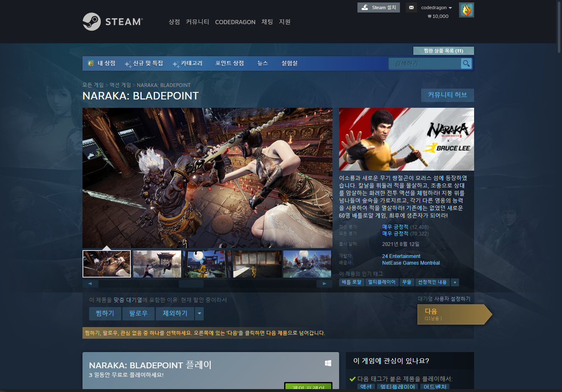Click the 멀티플레이어 tag in interest panel
Screen dimensions: 562x392
pyautogui.click(x=397, y=387)
